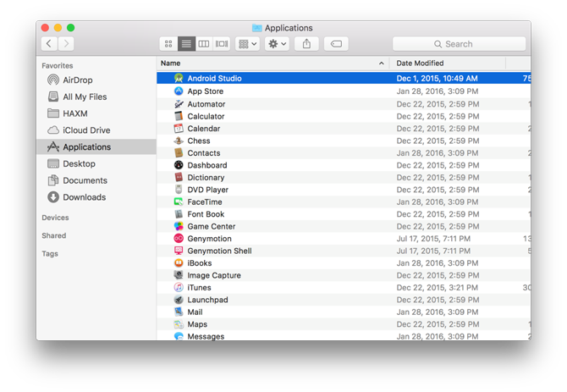Go back with the back arrow
This screenshot has height=392, width=567.
point(49,44)
